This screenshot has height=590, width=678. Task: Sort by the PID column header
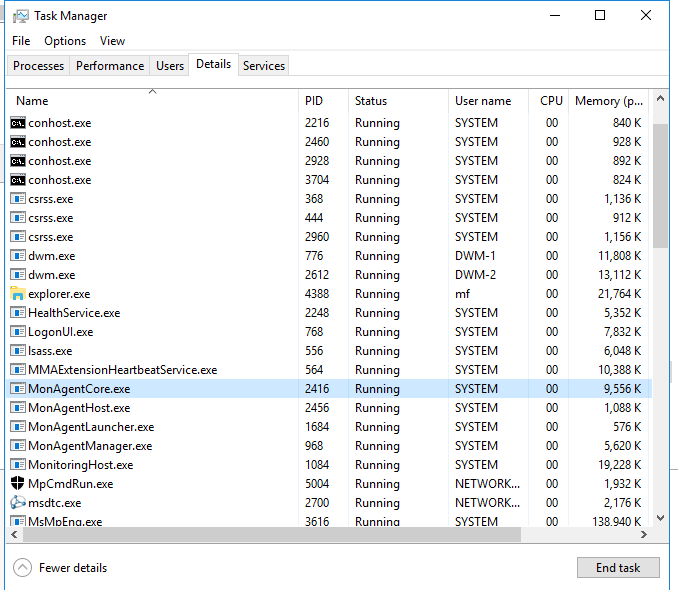(323, 101)
